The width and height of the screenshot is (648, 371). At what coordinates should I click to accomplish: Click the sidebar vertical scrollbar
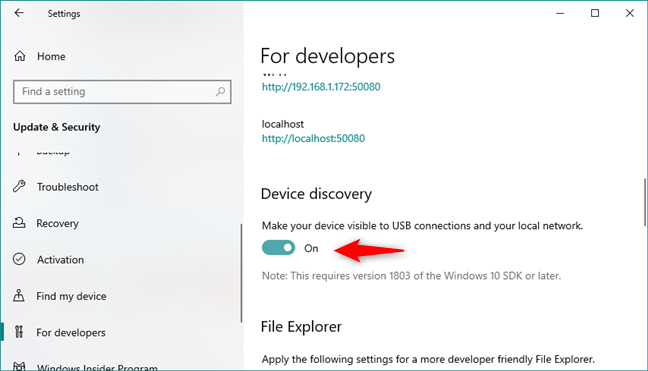click(x=241, y=273)
